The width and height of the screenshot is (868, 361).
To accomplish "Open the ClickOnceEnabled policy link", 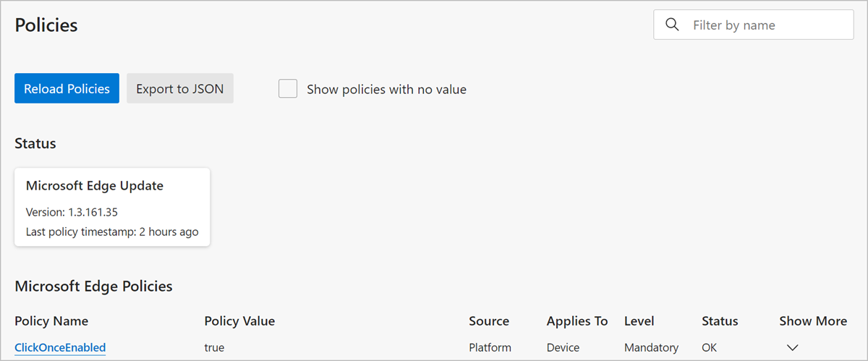I will 60,348.
